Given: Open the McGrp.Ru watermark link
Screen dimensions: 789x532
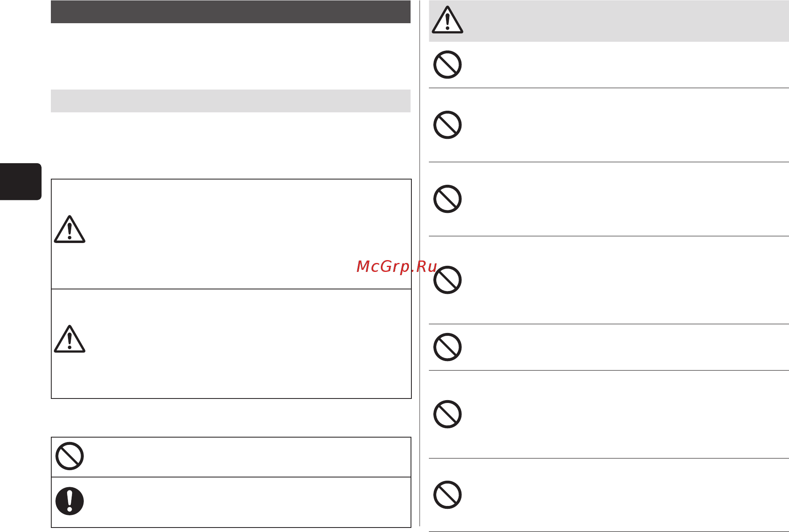Looking at the screenshot, I should tap(397, 267).
